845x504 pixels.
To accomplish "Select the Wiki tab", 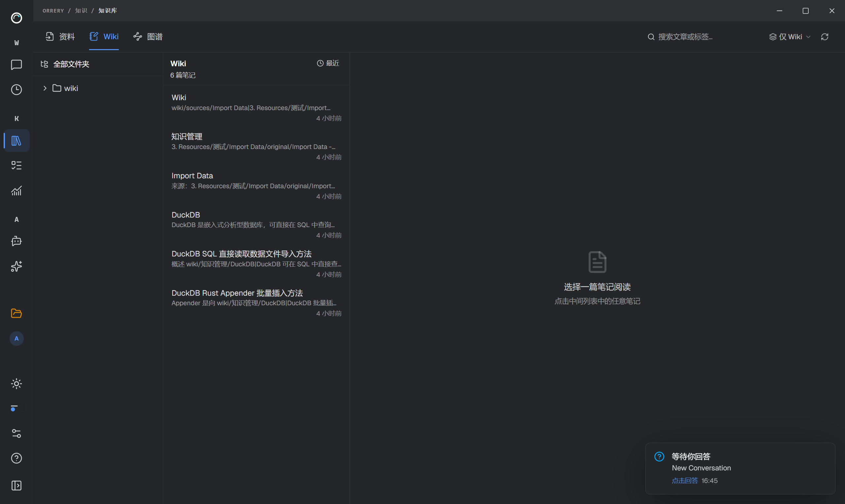I will point(104,37).
